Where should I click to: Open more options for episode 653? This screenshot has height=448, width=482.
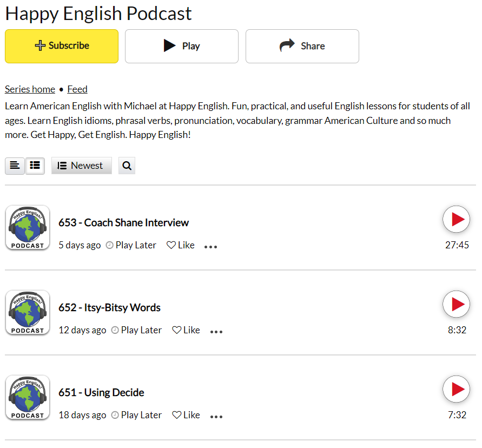(x=210, y=247)
